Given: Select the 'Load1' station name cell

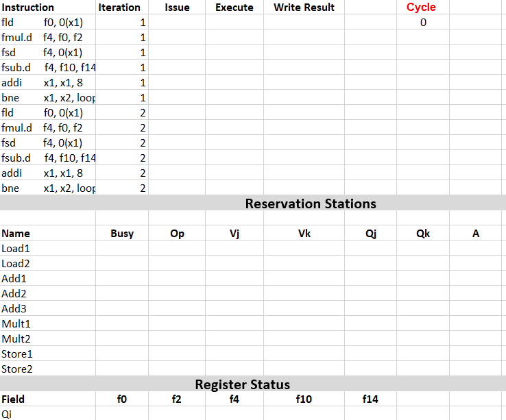Looking at the screenshot, I should pyautogui.click(x=48, y=249).
